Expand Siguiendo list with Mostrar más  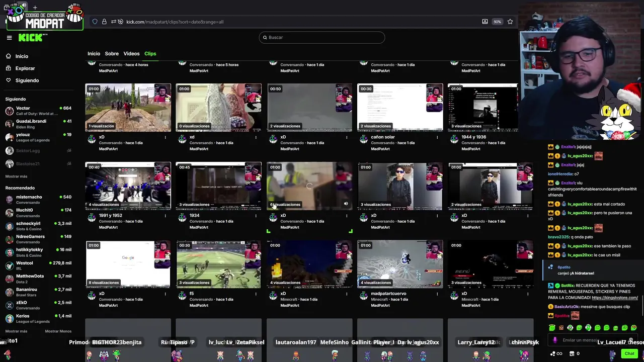coord(16,176)
